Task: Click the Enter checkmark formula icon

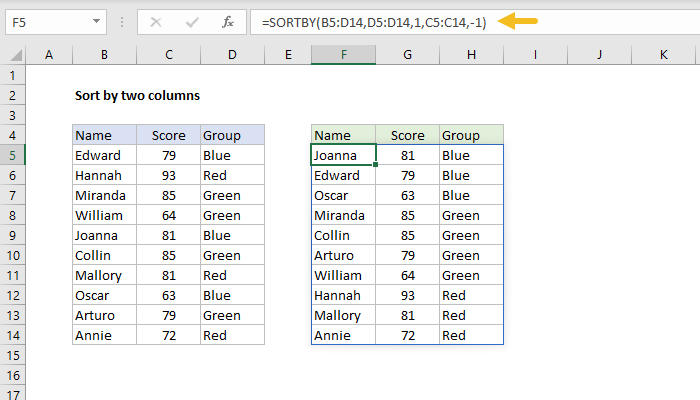Action: (192, 22)
